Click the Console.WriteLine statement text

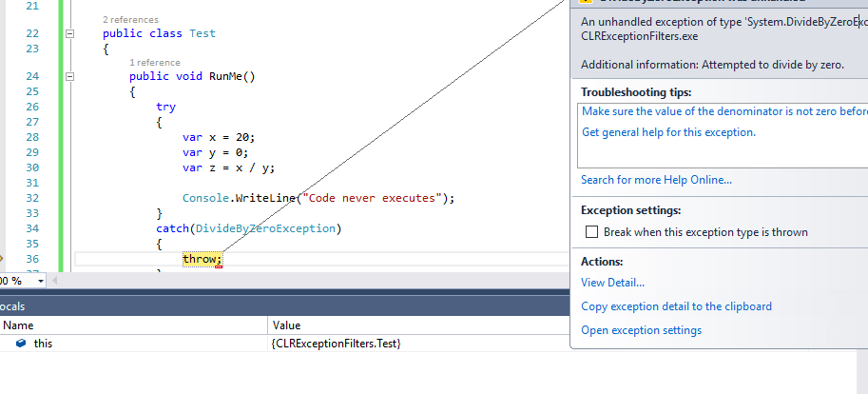point(318,198)
